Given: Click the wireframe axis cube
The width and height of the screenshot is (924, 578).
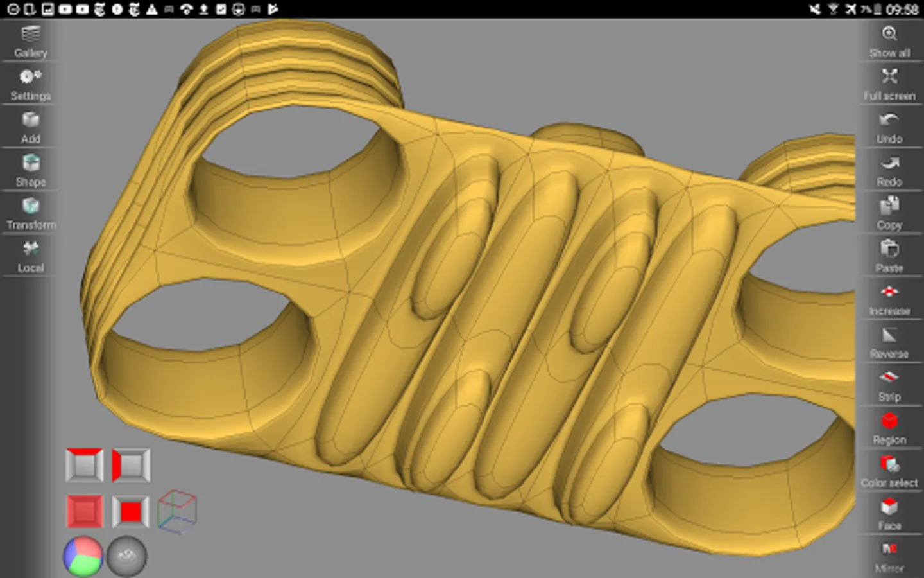Looking at the screenshot, I should [177, 511].
